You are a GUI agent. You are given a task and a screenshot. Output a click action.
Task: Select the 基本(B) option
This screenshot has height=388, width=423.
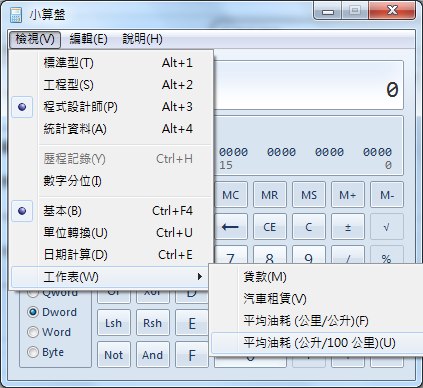pyautogui.click(x=112, y=211)
